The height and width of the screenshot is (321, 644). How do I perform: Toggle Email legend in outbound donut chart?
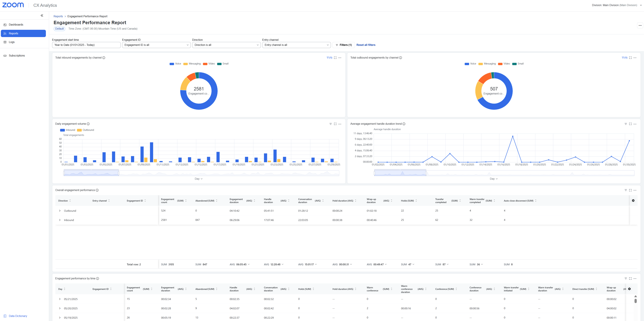tap(518, 64)
